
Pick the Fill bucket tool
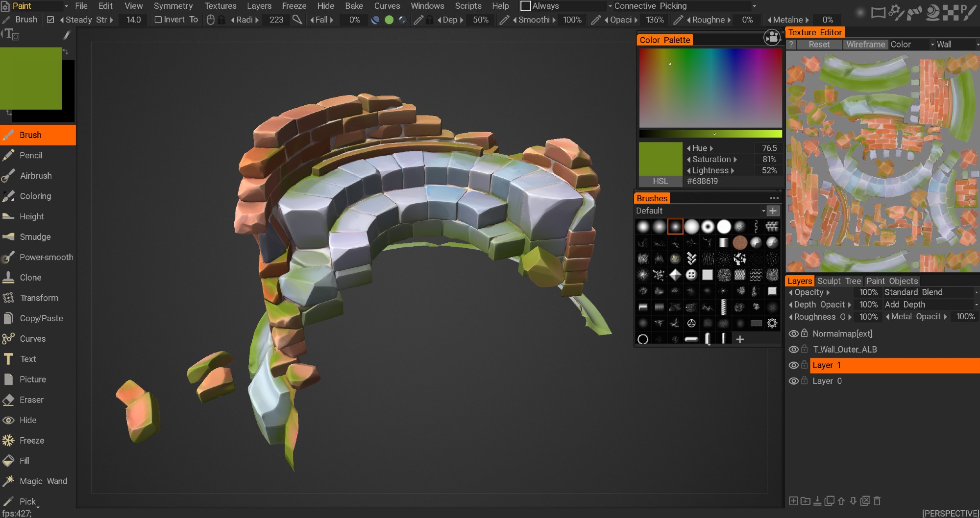click(24, 461)
